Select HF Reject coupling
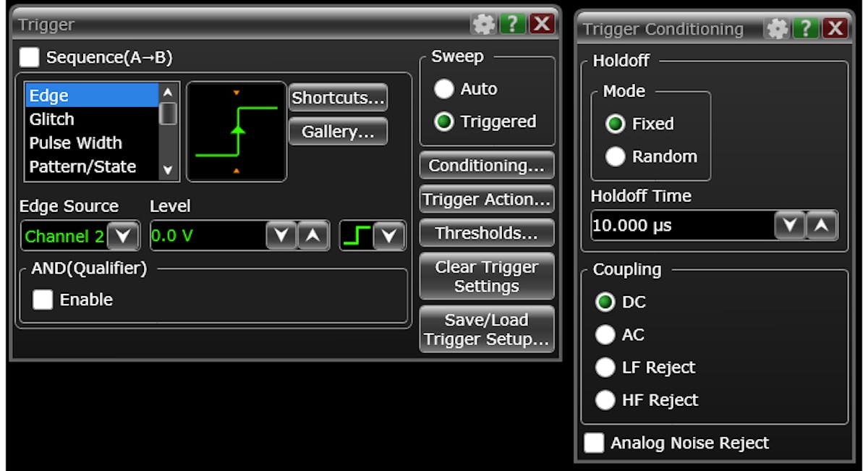The width and height of the screenshot is (868, 471). [x=605, y=399]
